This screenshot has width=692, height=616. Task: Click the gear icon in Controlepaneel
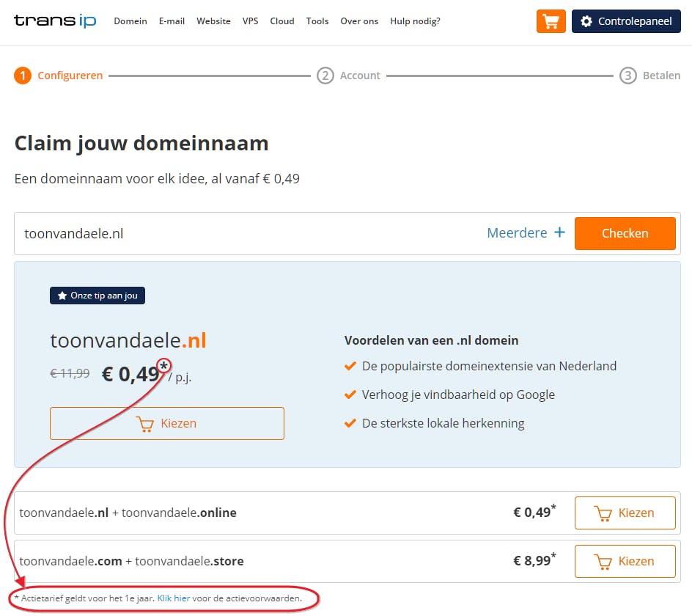(x=586, y=21)
